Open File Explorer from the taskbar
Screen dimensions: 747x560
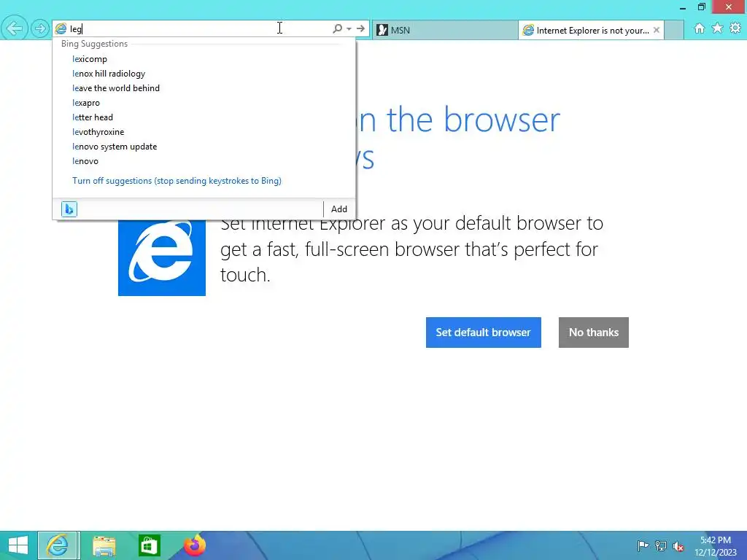[104, 545]
